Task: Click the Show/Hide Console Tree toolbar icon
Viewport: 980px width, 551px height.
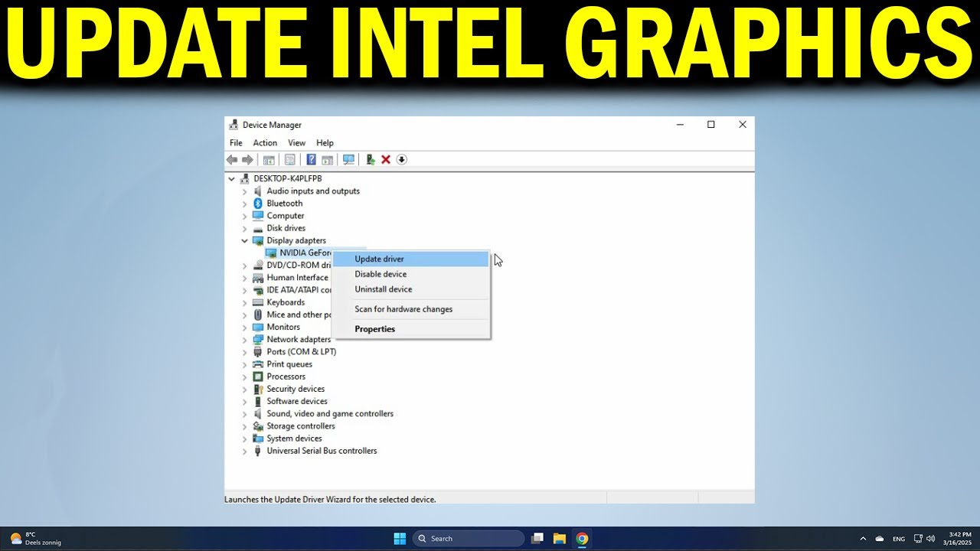Action: (269, 160)
